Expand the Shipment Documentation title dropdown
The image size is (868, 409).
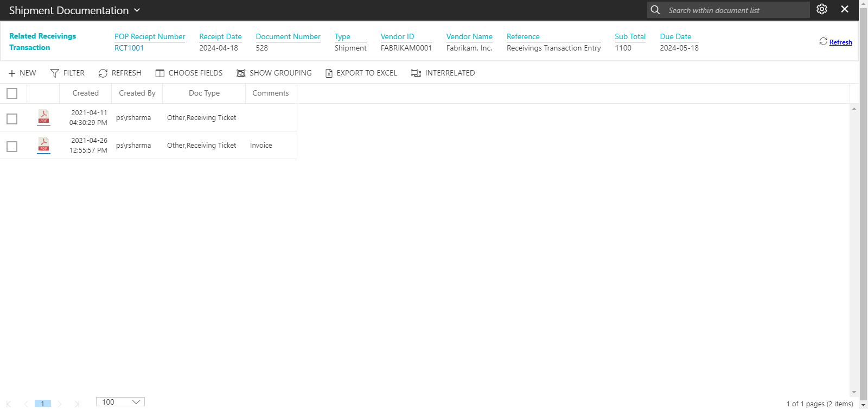[137, 10]
